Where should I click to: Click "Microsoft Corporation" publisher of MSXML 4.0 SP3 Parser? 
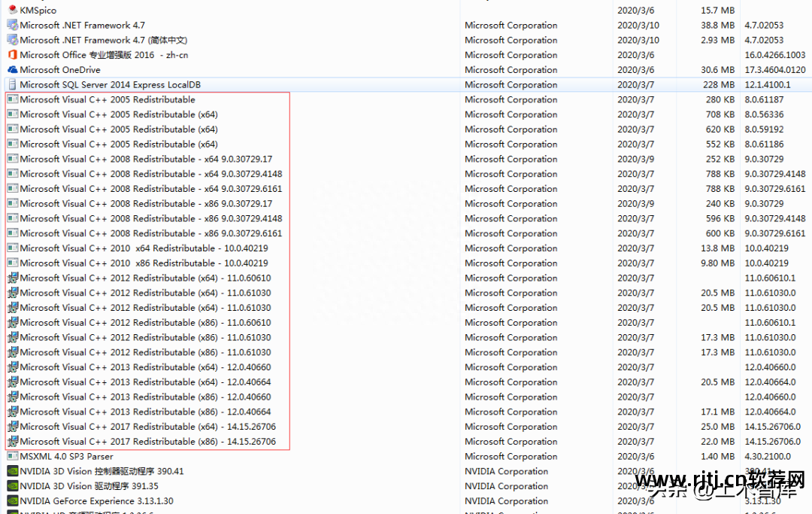[511, 457]
